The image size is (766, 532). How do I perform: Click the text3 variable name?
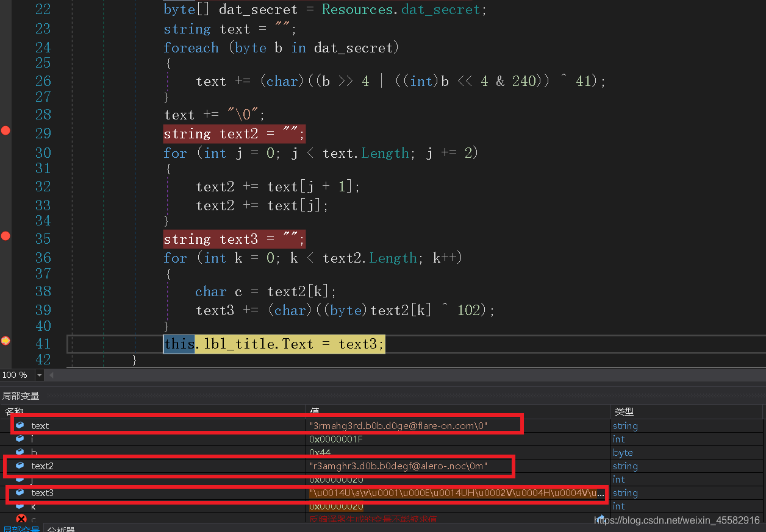tap(42, 492)
